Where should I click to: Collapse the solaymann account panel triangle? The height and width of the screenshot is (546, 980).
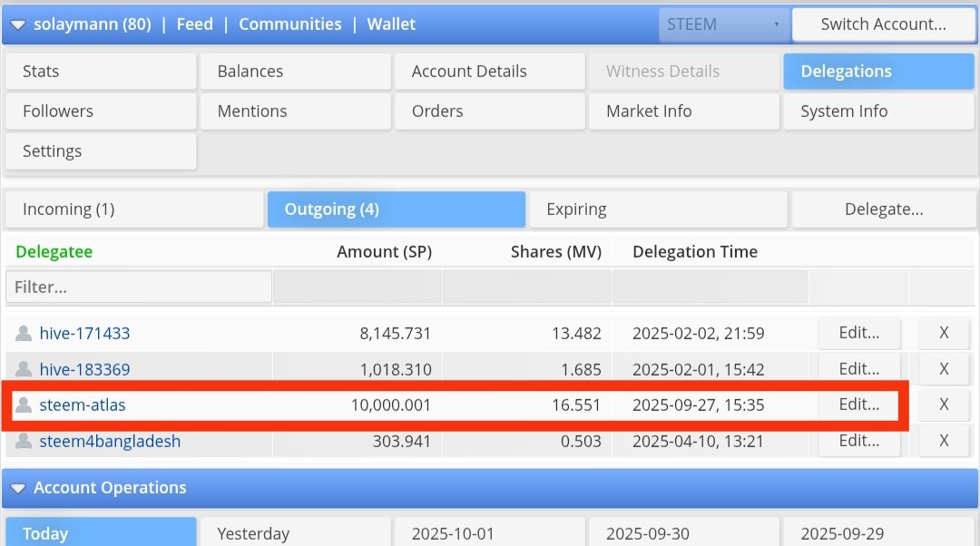pos(18,25)
